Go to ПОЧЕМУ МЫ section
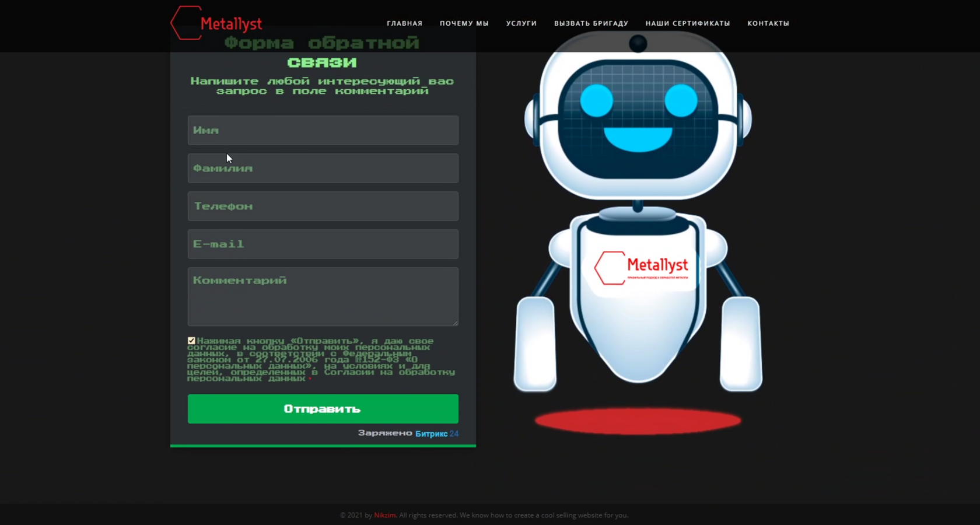The width and height of the screenshot is (980, 525). click(x=464, y=23)
